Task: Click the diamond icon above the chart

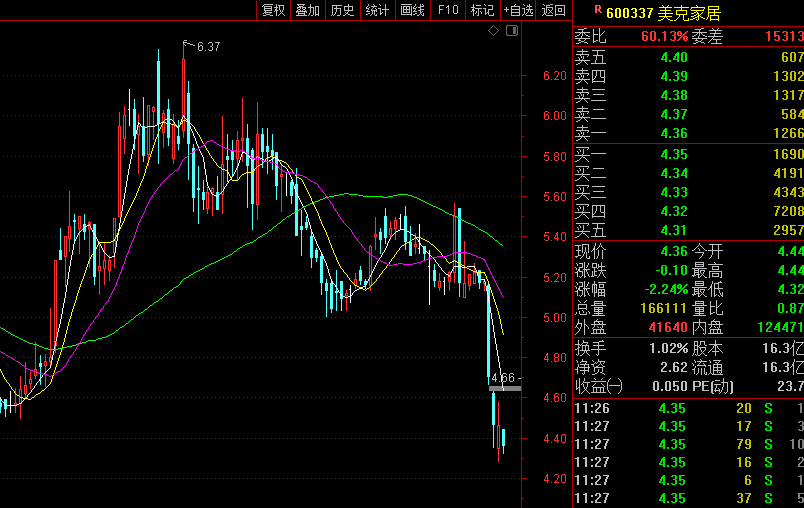Action: point(493,32)
